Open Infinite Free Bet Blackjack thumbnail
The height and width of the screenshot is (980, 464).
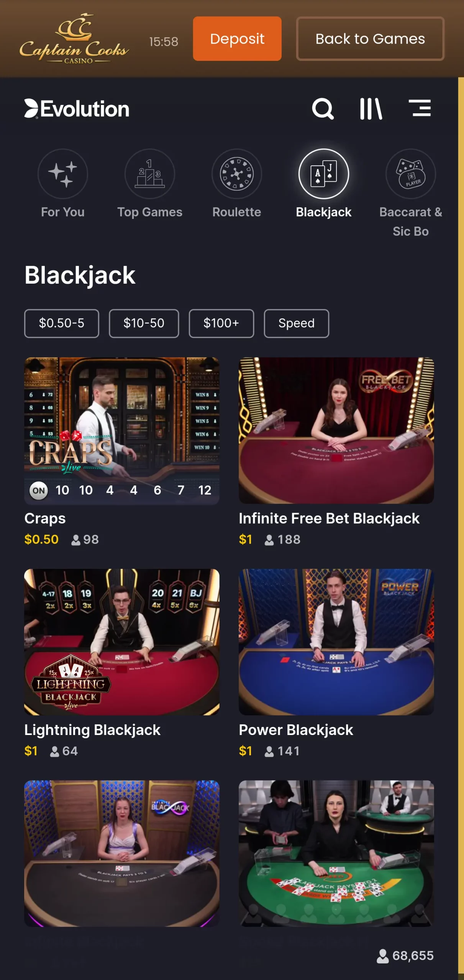tap(336, 431)
